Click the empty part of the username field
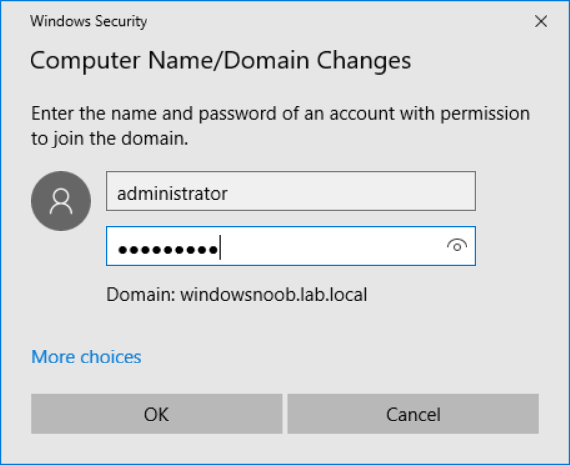This screenshot has width=570, height=465. pos(349,191)
